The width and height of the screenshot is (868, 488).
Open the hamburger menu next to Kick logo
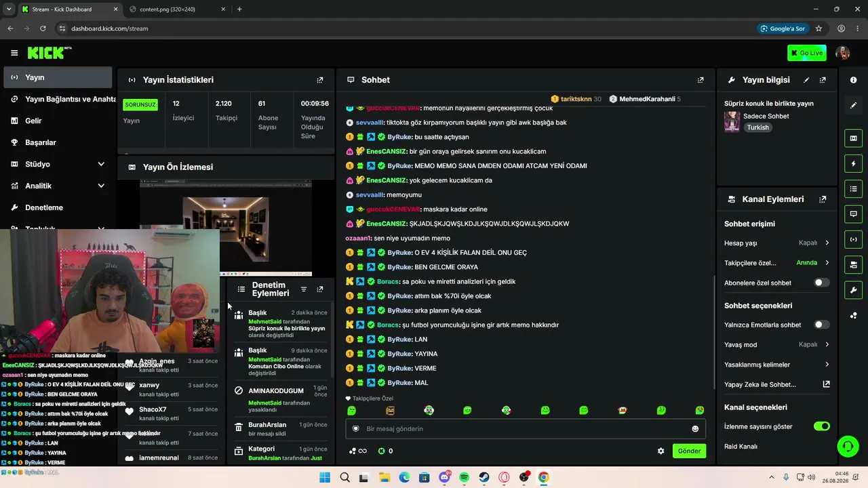click(14, 53)
